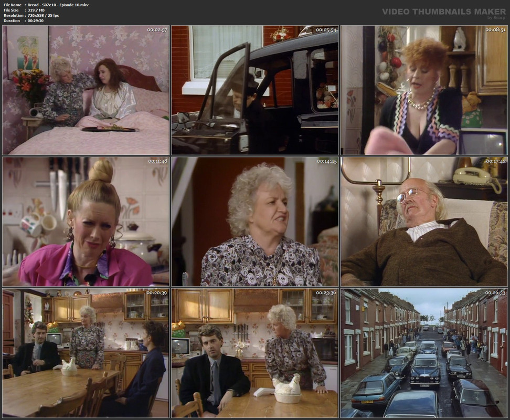Click the resolution value '720x558 / 25 fps'
This screenshot has height=420, width=510.
coord(43,15)
